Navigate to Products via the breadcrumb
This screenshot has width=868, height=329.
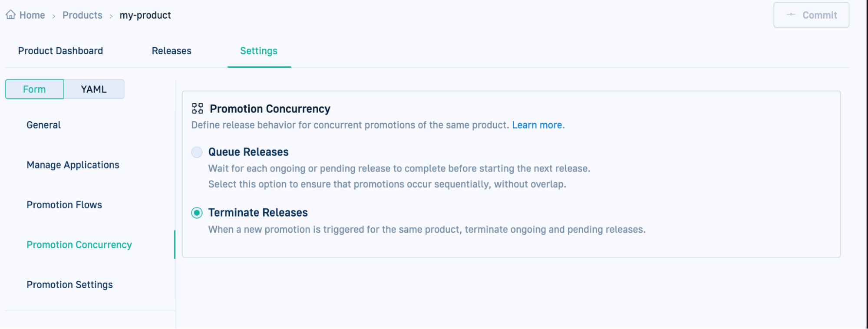click(x=82, y=15)
